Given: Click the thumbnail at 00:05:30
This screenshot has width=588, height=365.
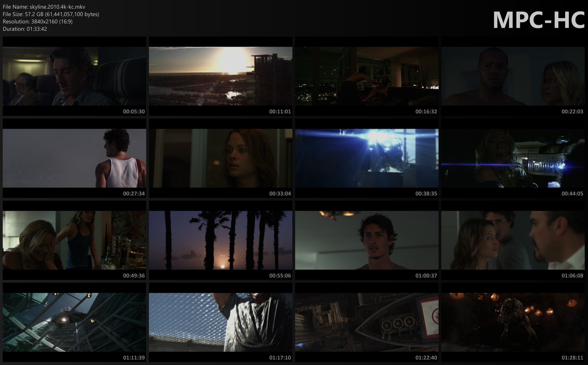Looking at the screenshot, I should tap(74, 76).
